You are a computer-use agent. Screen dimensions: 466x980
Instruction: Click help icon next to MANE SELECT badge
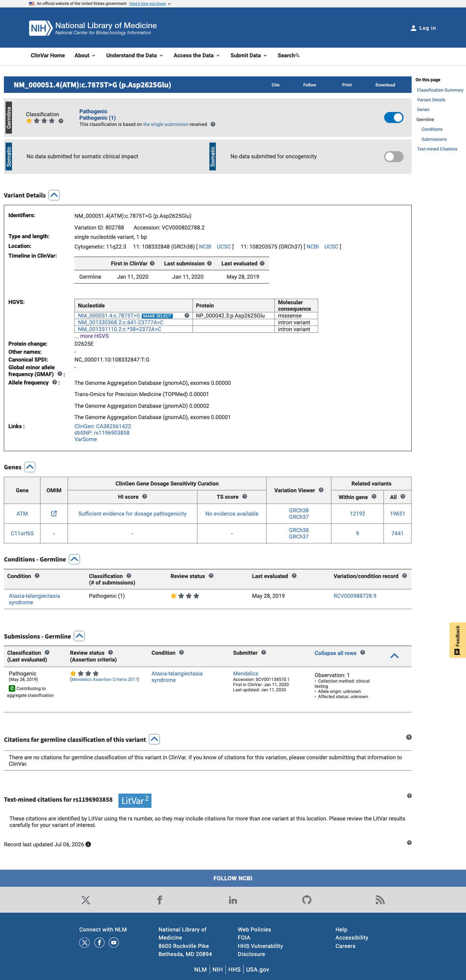click(x=187, y=315)
